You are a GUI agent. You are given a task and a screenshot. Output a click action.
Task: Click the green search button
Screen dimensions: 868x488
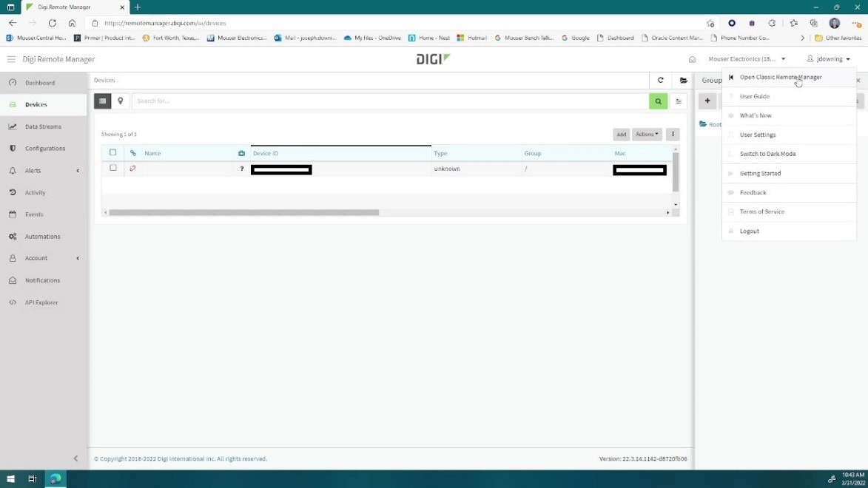[658, 101]
